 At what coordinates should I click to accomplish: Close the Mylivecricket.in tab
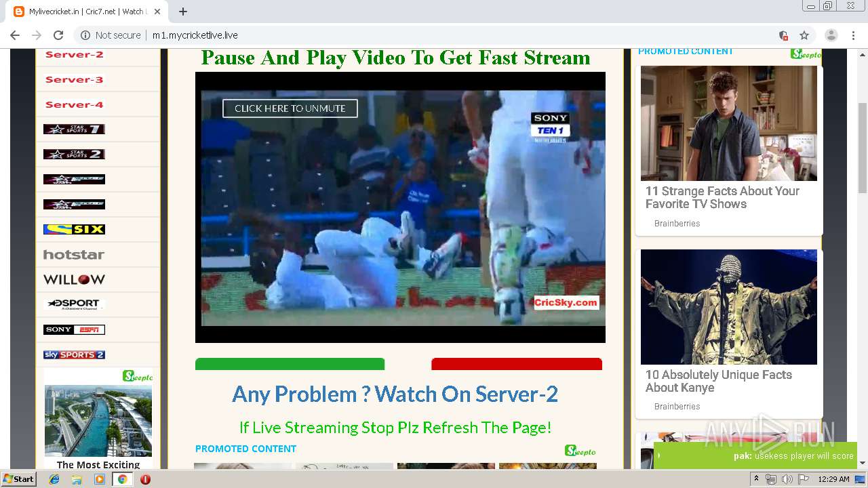coord(157,12)
